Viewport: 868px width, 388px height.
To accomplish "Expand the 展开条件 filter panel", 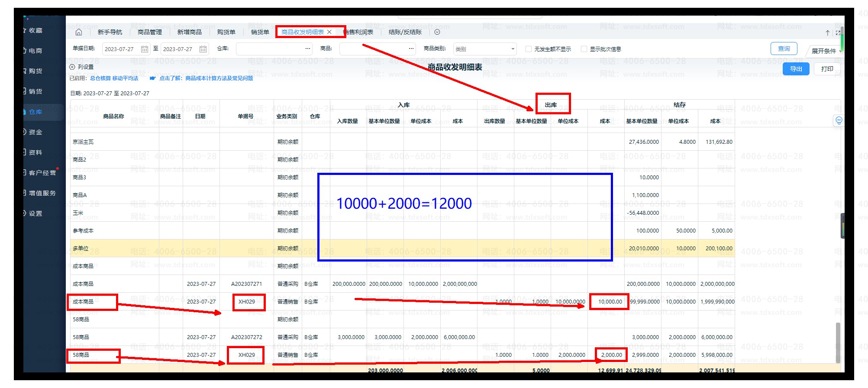I will 825,51.
